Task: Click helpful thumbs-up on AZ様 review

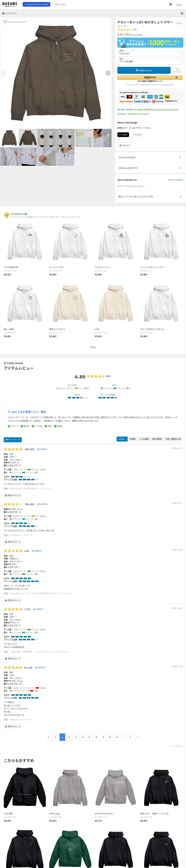Action: pos(12,600)
